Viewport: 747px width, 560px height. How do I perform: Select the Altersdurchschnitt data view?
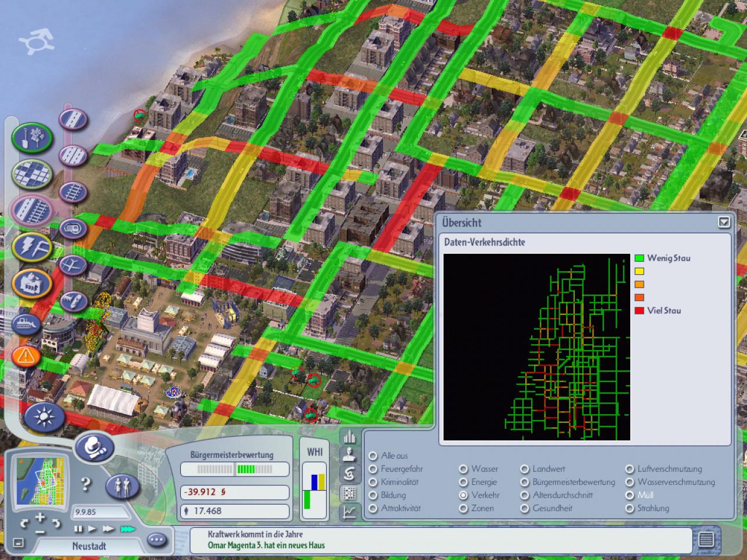pos(525,495)
